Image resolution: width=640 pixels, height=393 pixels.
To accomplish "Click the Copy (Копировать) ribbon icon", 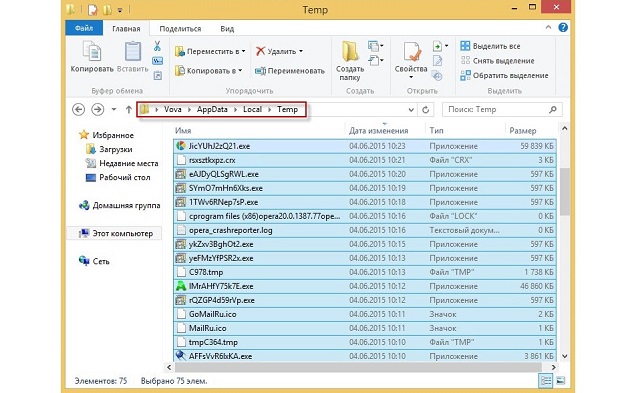I will click(x=92, y=52).
